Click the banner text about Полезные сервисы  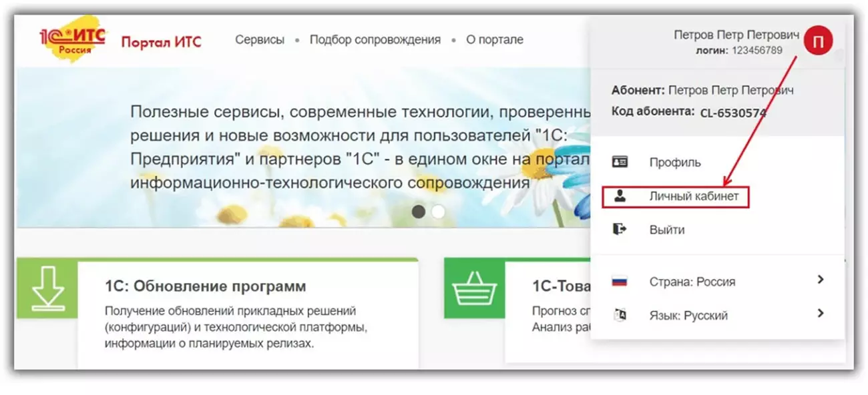coord(361,146)
